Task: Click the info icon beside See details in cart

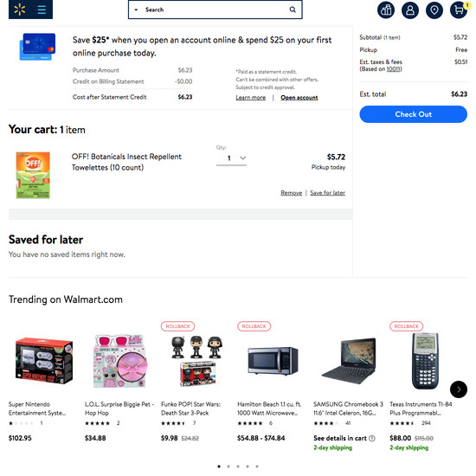Action: click(x=372, y=438)
